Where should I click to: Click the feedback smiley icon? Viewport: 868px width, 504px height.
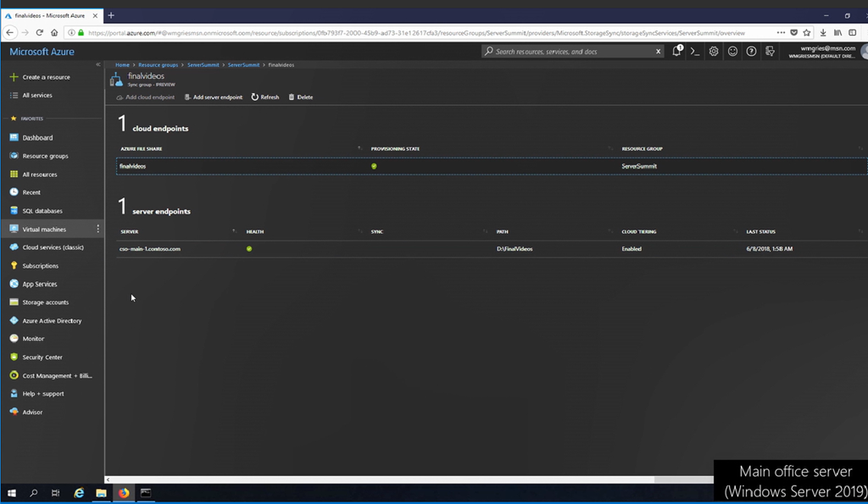pos(732,52)
